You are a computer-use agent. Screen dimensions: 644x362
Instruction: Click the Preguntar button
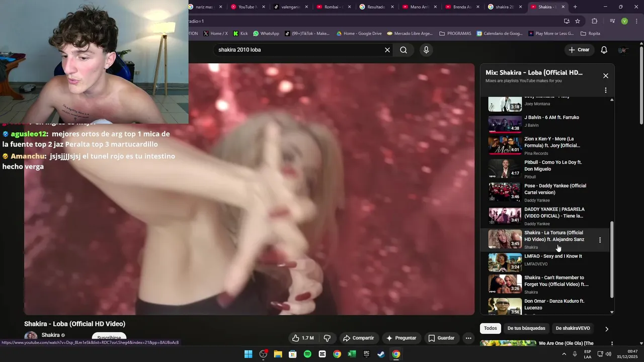(x=401, y=338)
